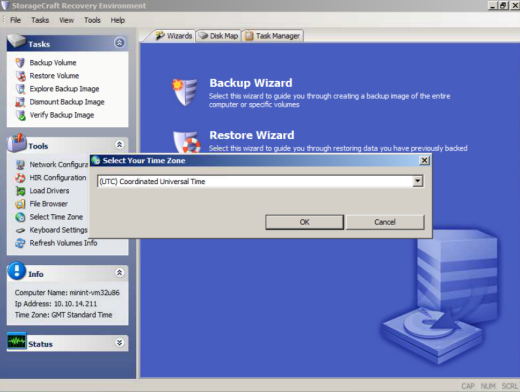This screenshot has height=392, width=520.
Task: Click the StorageCraft title bar shield icon
Action: coord(5,5)
